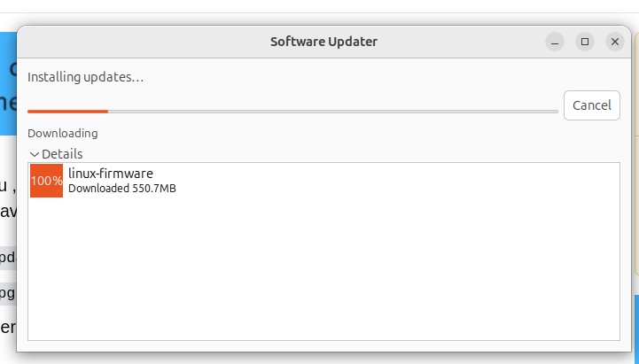This screenshot has width=639, height=364.
Task: Click the 'Downloaded 550.7MB' status text
Action: click(121, 188)
